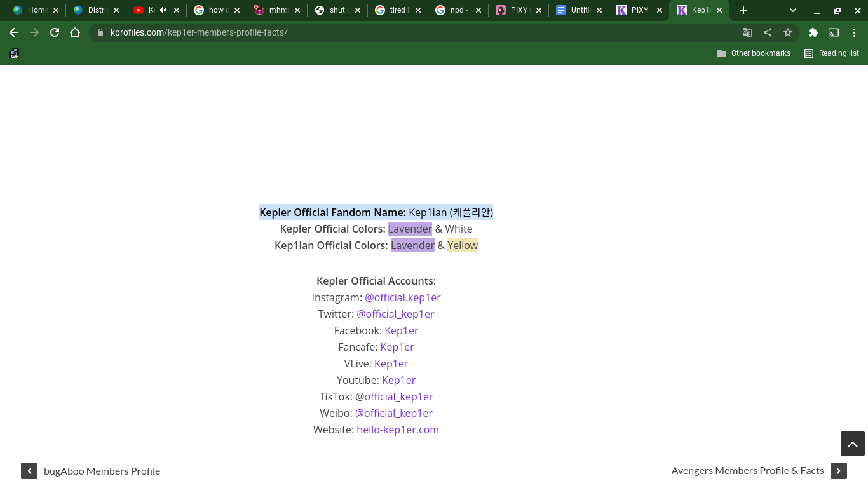Open the Instagram @official.kep1er link
868x488 pixels.
pyautogui.click(x=402, y=297)
